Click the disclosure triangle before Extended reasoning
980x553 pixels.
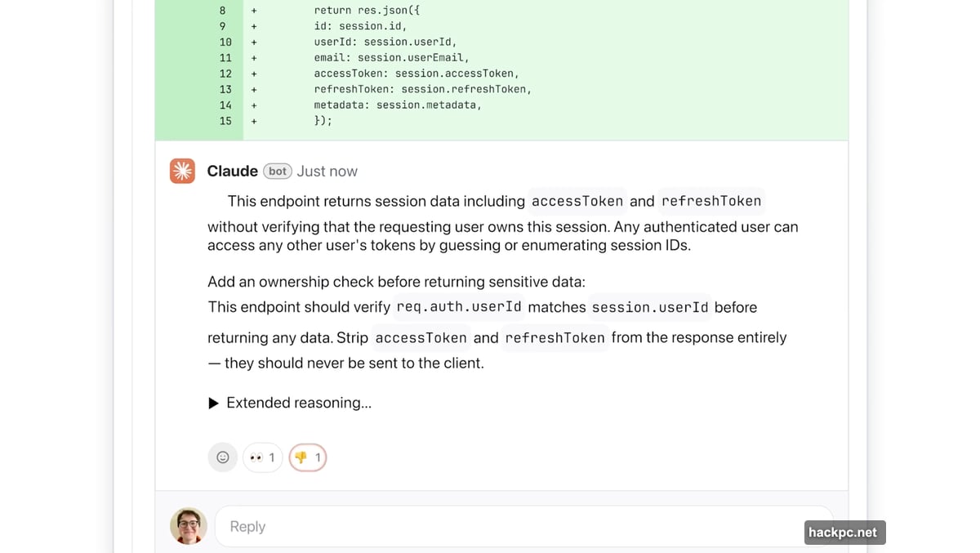(x=212, y=402)
